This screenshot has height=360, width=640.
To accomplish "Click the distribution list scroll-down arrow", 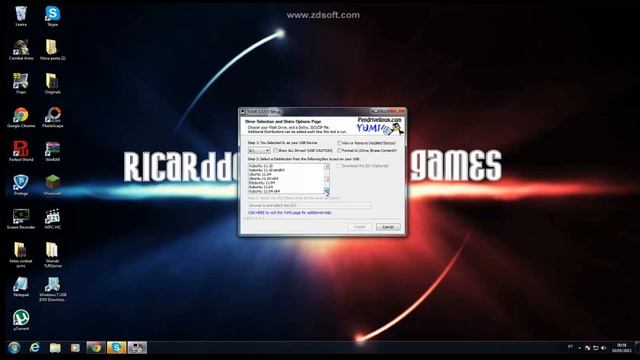I will coord(327,191).
